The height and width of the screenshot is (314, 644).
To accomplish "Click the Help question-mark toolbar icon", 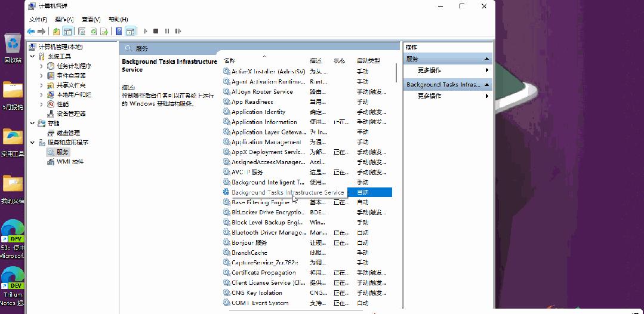I will 119,31.
